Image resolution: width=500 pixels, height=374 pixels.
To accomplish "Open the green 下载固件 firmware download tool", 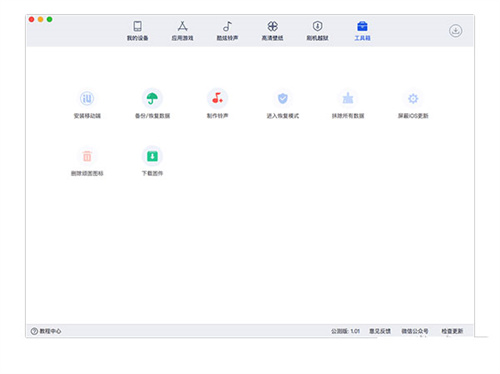I will pos(152,161).
